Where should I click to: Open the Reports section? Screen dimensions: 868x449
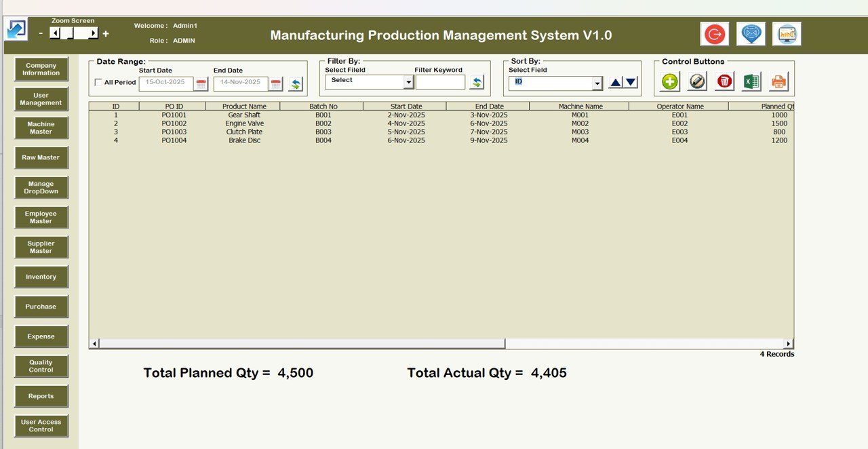41,396
